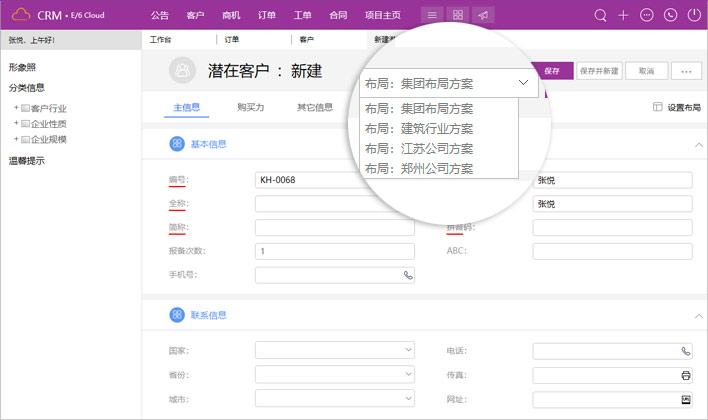
Task: Click the 设置布局 link
Action: 676,107
